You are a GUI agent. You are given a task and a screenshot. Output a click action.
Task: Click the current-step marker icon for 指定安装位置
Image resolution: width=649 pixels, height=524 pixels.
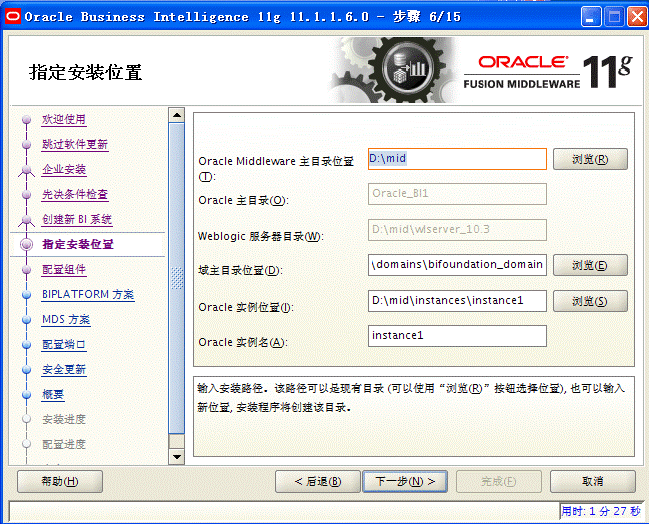coord(26,245)
